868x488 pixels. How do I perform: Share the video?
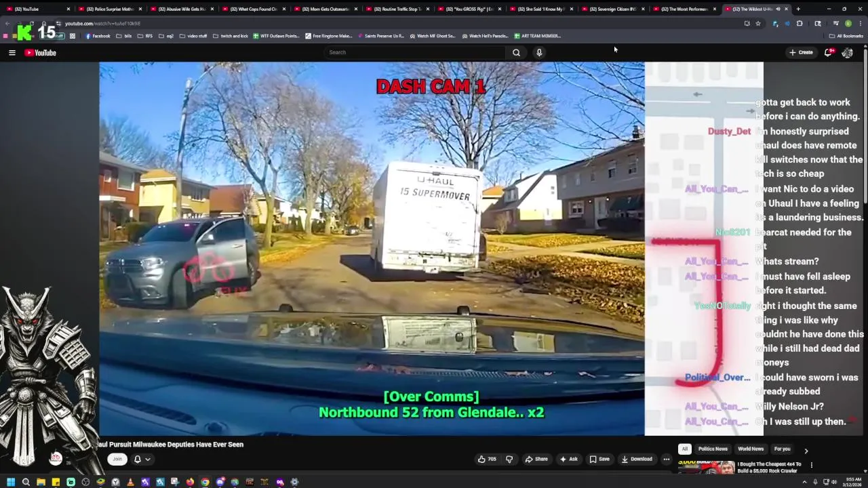536,459
